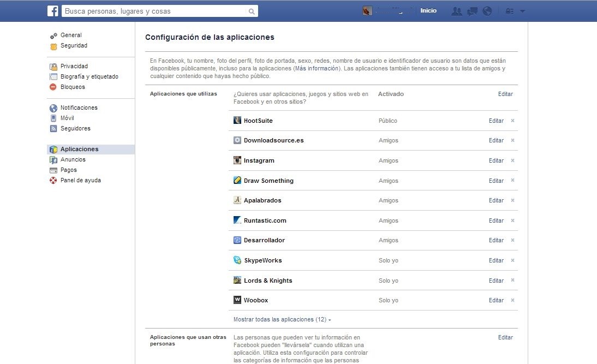Click the Notificaciones globe icon in sidebar
Viewport: 597px width, 364px height.
coord(53,108)
